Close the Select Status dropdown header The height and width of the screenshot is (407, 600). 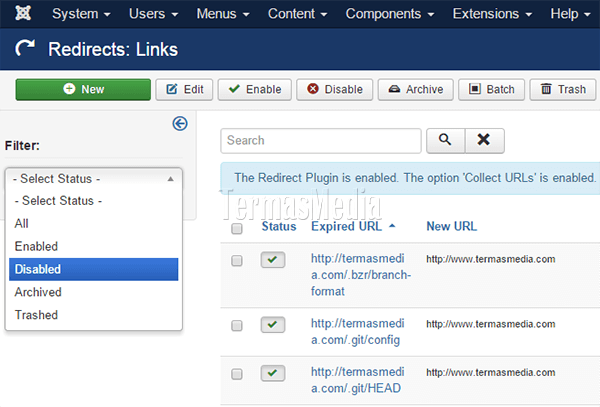94,179
